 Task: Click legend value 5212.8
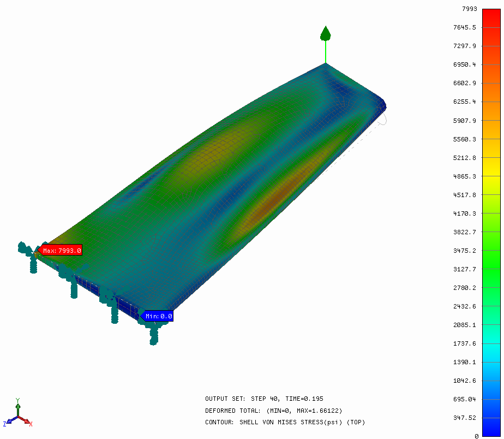465,158
